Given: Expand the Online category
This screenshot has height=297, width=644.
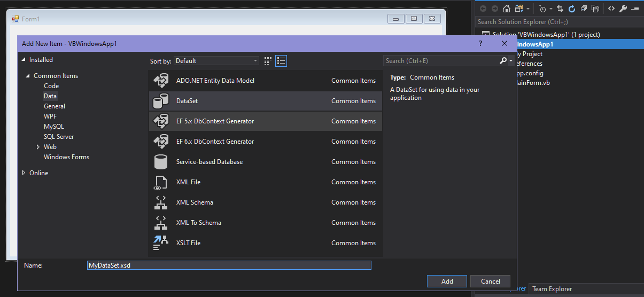Looking at the screenshot, I should coord(24,173).
